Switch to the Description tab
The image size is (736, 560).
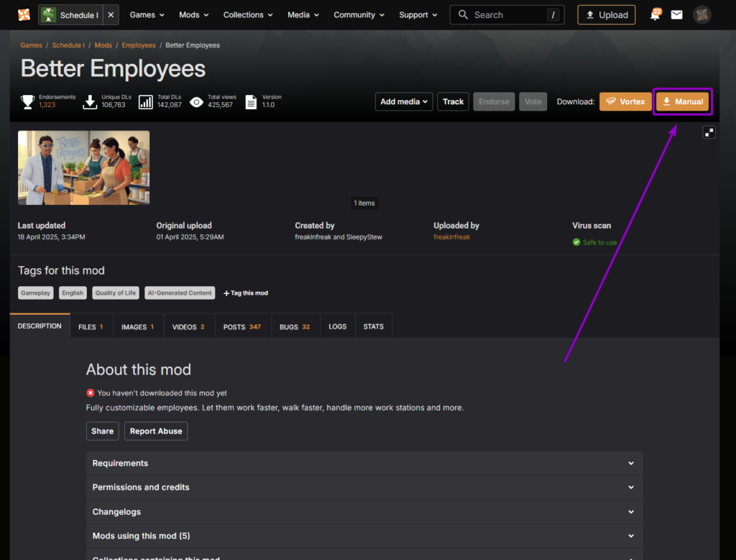[x=40, y=326]
